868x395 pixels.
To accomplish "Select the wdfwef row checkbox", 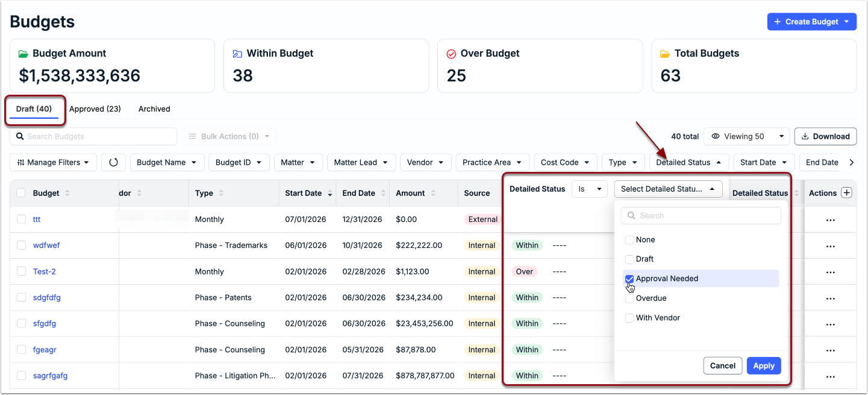I will coord(21,245).
